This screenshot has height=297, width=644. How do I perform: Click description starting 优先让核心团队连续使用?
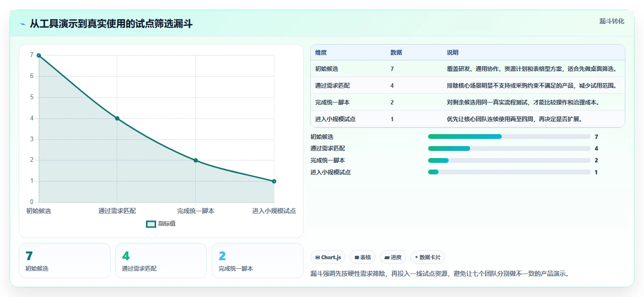point(515,119)
